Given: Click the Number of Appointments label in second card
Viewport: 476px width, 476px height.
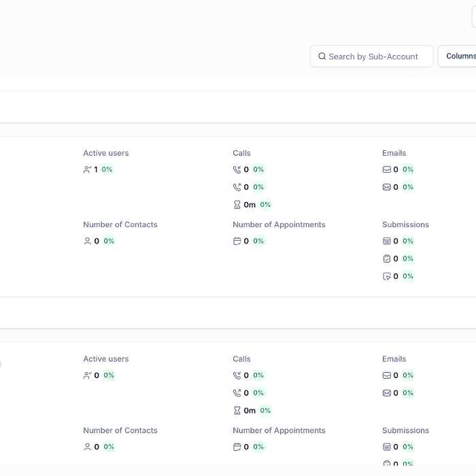Looking at the screenshot, I should coord(279,430).
